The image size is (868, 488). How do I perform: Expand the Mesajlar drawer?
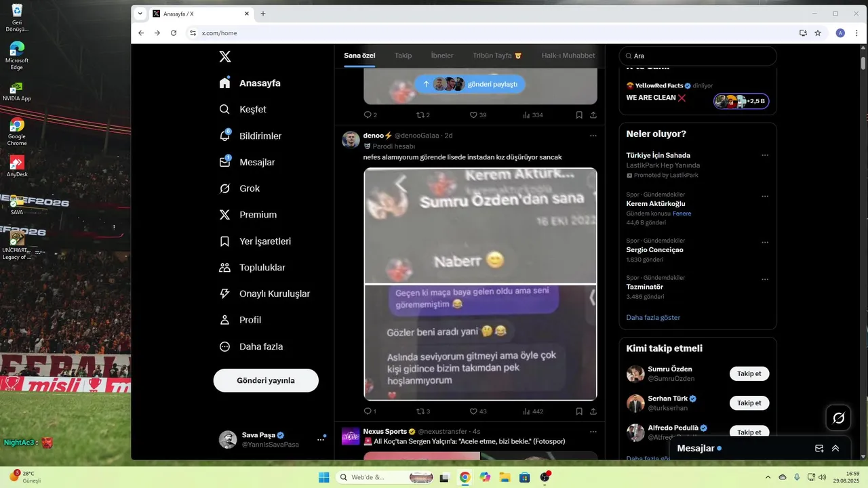coord(835,449)
